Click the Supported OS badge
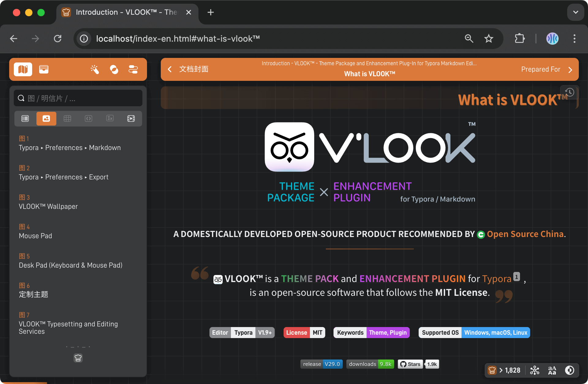Image resolution: width=588 pixels, height=384 pixels. 474,333
